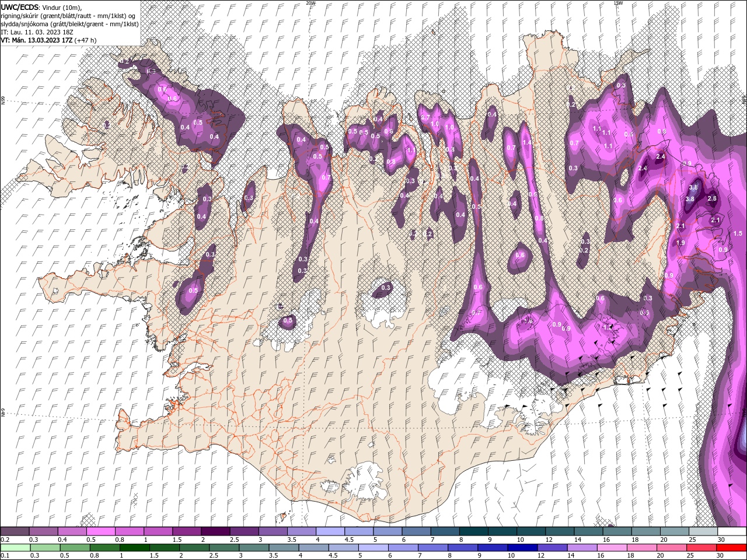Screen dimensions: 747x560
Task: Click the darkest green swatch starting at 1
Action: (135, 548)
